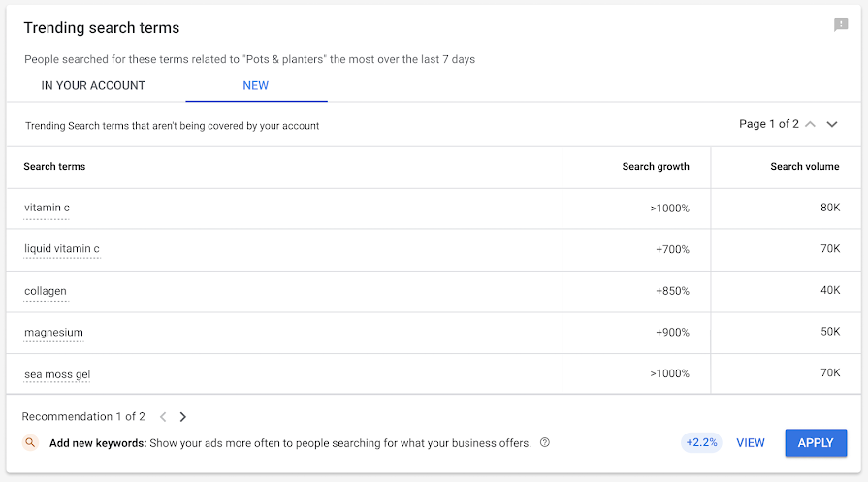
Task: Click the +2.2% score badge
Action: [x=701, y=443]
